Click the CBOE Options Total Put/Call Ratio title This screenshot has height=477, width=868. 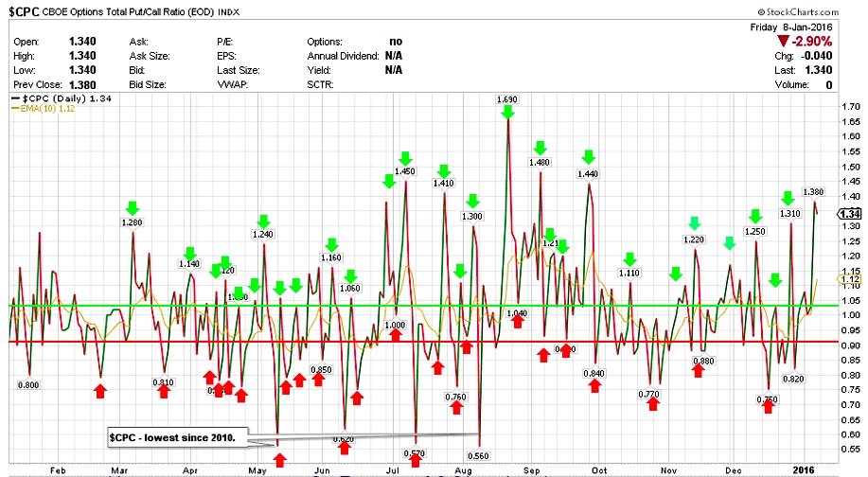(128, 11)
